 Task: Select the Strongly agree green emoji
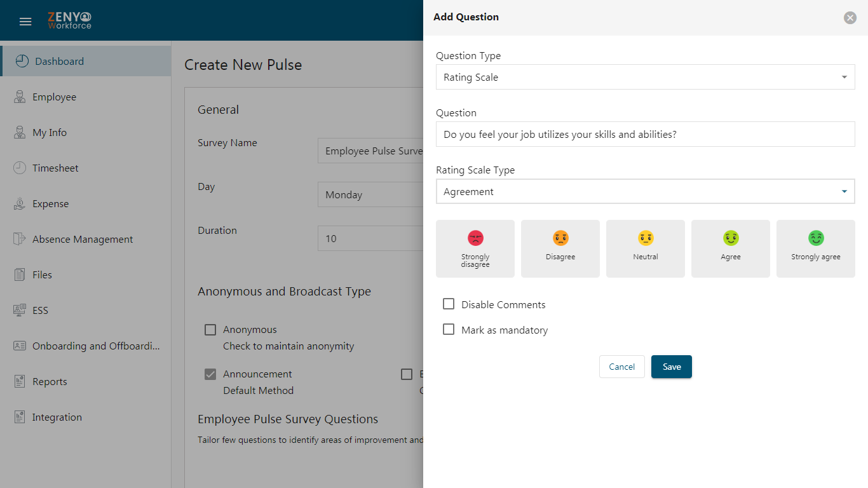(816, 238)
